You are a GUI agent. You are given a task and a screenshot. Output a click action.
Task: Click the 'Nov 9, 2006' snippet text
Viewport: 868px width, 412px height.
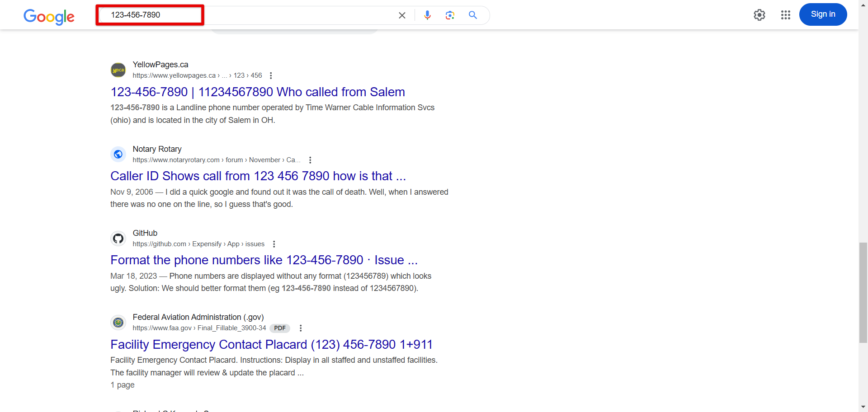click(132, 192)
